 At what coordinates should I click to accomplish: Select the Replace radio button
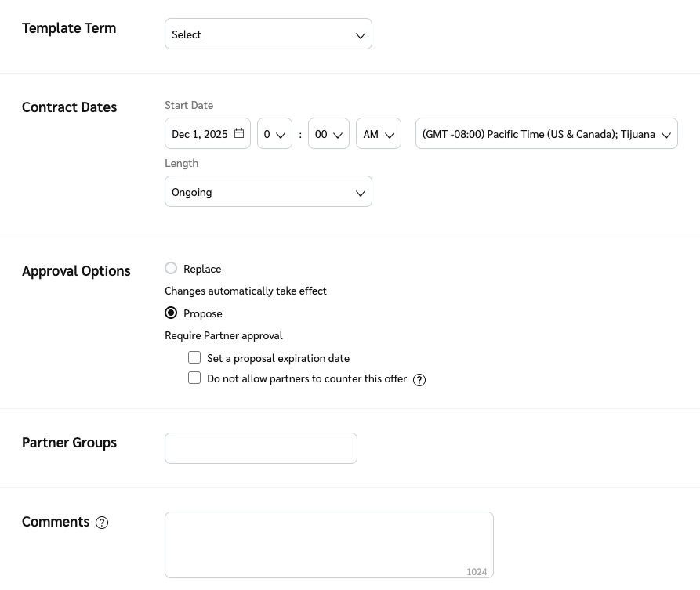tap(171, 269)
